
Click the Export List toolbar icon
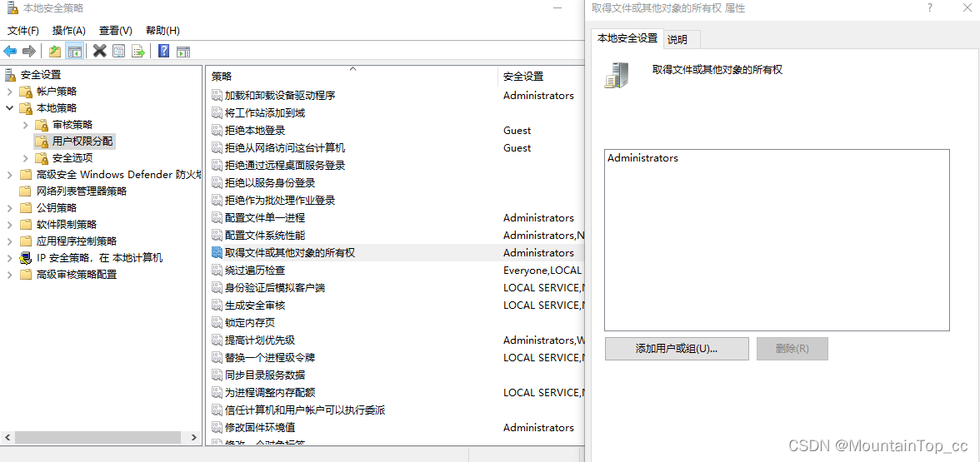(x=138, y=52)
